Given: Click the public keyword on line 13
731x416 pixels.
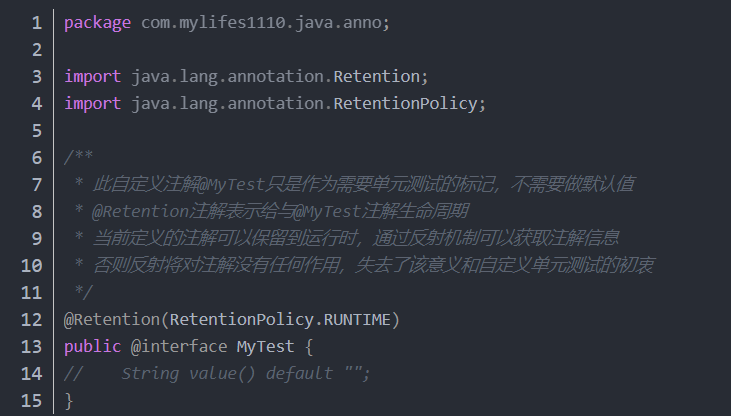Looking at the screenshot, I should pos(93,347).
